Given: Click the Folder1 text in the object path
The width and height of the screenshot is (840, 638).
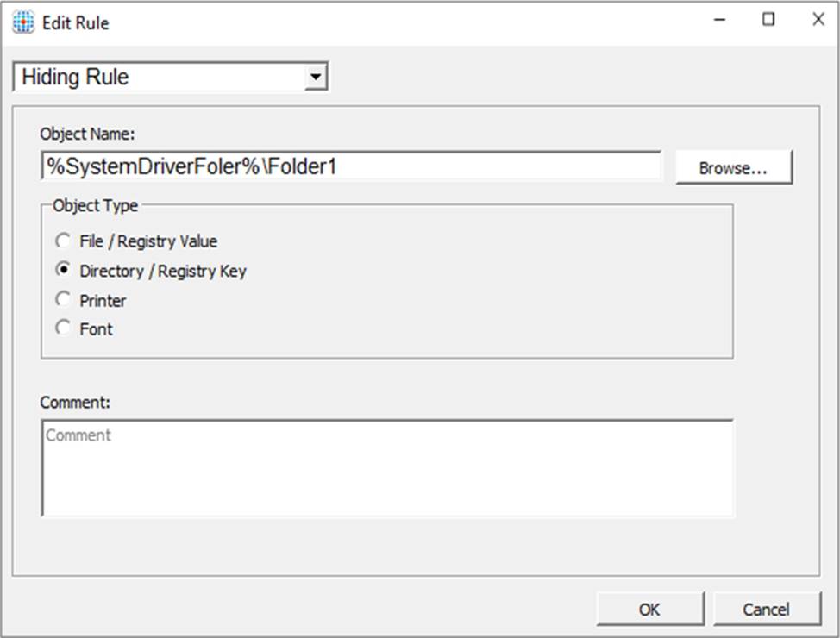Looking at the screenshot, I should coord(301,166).
